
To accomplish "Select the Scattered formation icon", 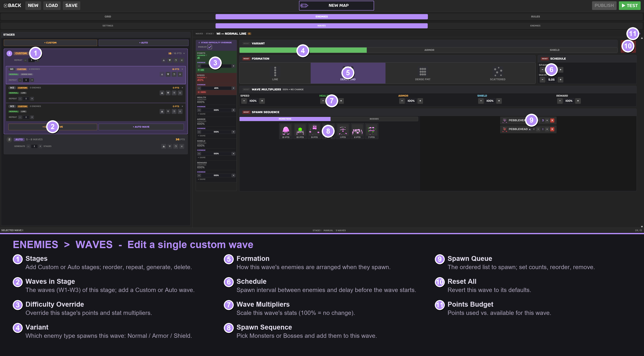I will pos(497,73).
